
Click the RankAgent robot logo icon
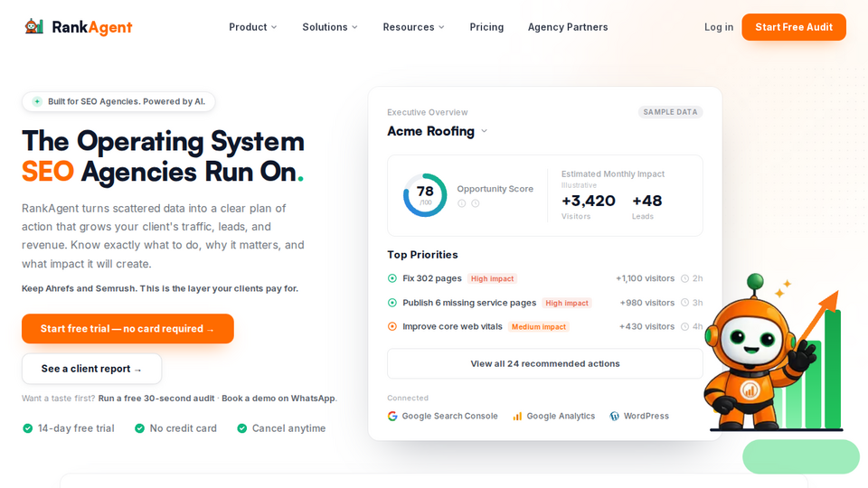[x=34, y=26]
